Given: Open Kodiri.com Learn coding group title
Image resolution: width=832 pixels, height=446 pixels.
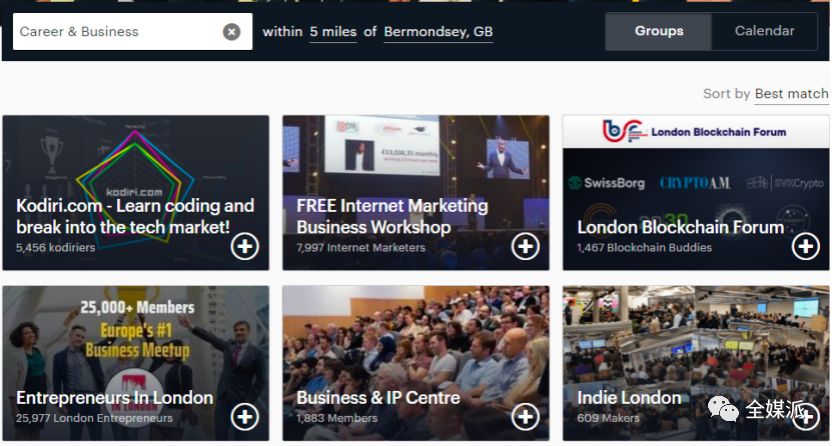Looking at the screenshot, I should pos(135,216).
